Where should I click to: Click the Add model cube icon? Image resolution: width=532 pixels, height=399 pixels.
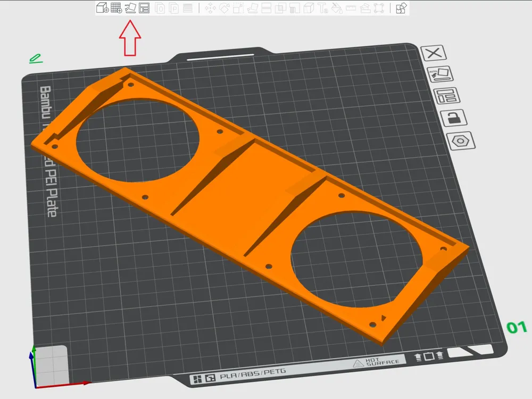click(x=102, y=8)
